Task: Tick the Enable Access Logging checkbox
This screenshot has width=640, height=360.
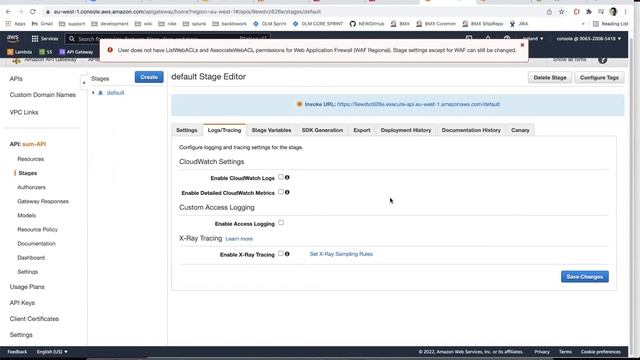Action: [281, 223]
